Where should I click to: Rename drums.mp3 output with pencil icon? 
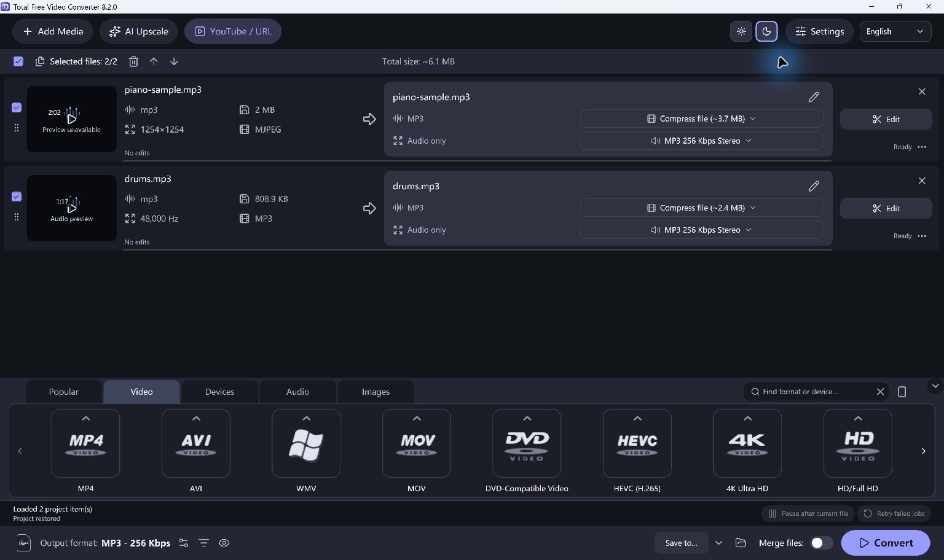pyautogui.click(x=814, y=186)
